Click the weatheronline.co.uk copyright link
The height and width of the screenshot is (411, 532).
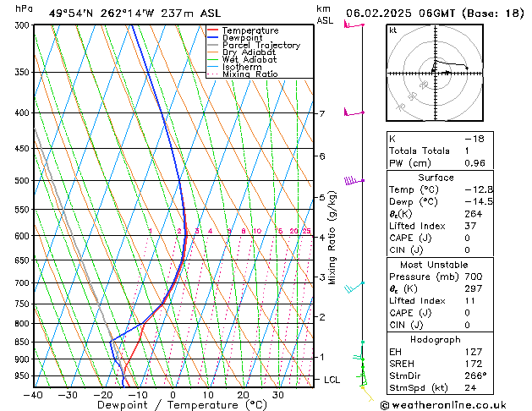click(x=443, y=405)
